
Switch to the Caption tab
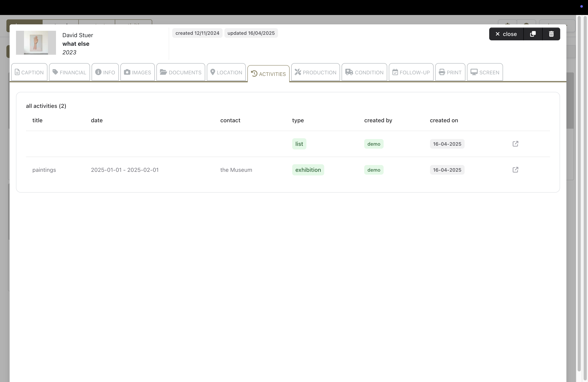pyautogui.click(x=29, y=72)
